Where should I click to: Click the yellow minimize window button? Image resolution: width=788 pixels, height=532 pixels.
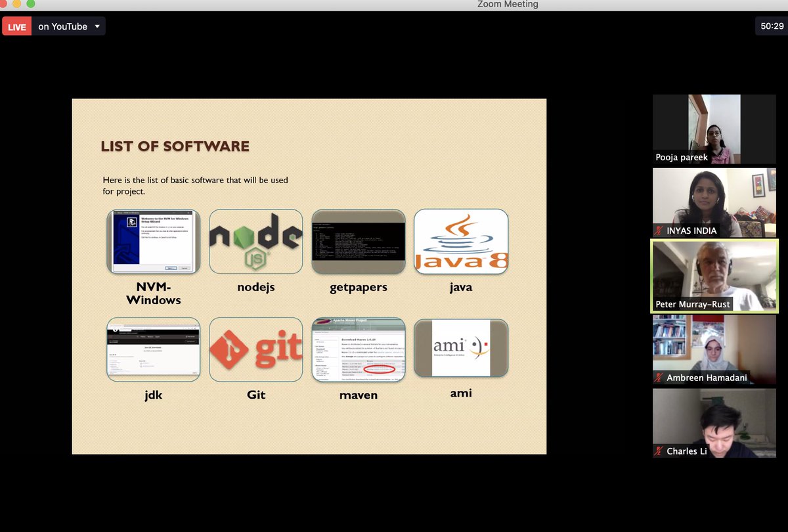tap(18, 4)
